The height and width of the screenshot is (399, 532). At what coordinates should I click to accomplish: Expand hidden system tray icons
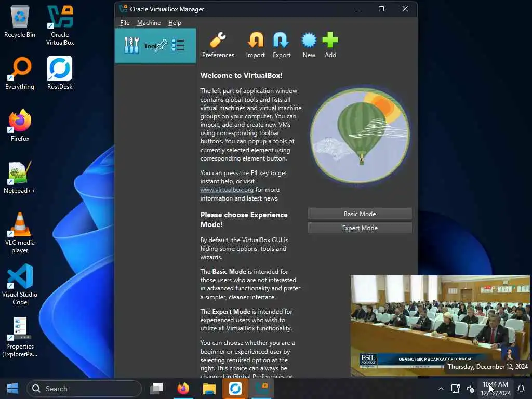tap(441, 389)
